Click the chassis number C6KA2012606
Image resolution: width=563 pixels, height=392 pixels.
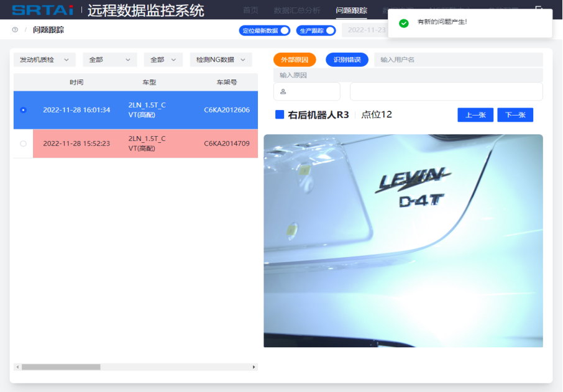[227, 110]
